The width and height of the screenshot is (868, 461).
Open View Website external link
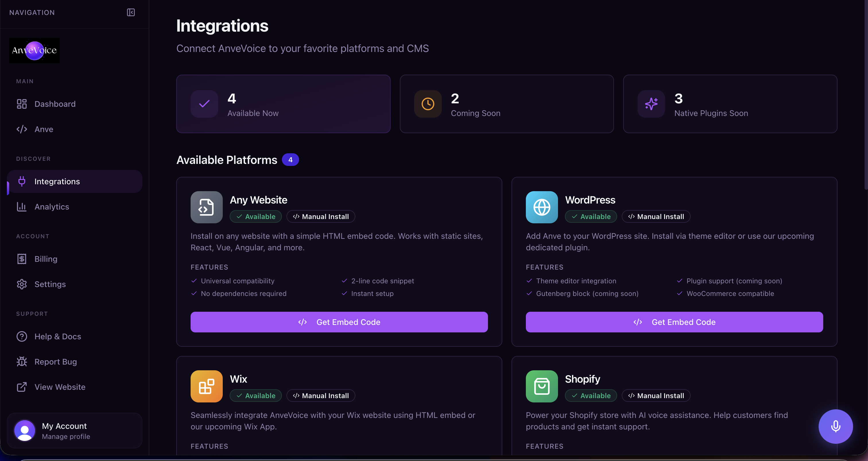point(60,387)
